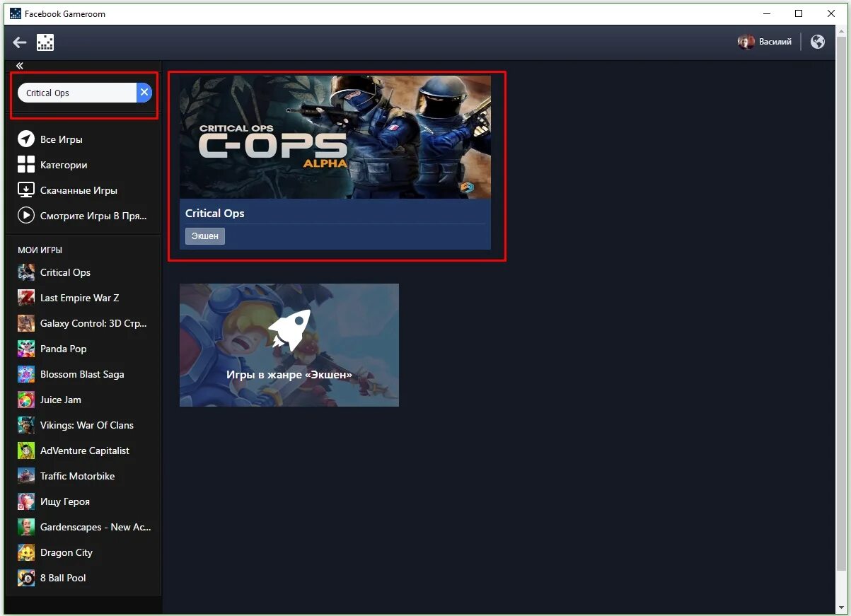
Task: Click the Экшен genre tag button
Action: click(205, 236)
